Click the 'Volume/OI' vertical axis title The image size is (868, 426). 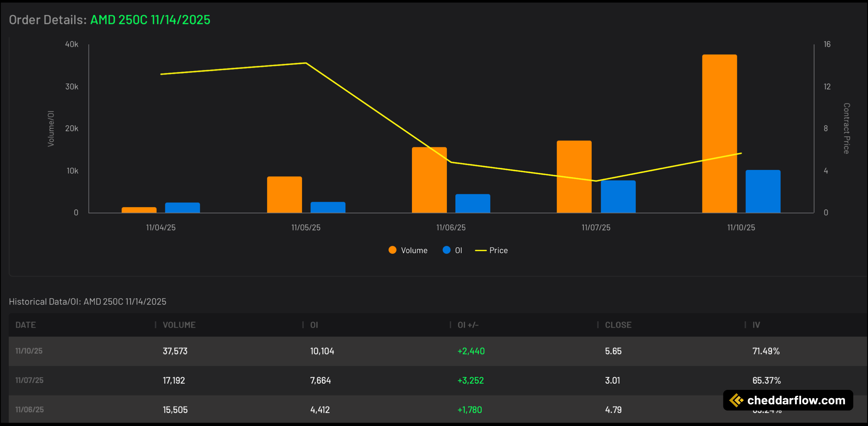51,129
